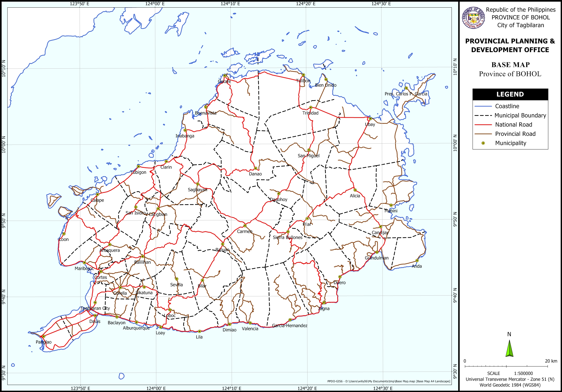Click the green north arrow symbol
Viewport: 562px width, 392px height.
click(509, 348)
